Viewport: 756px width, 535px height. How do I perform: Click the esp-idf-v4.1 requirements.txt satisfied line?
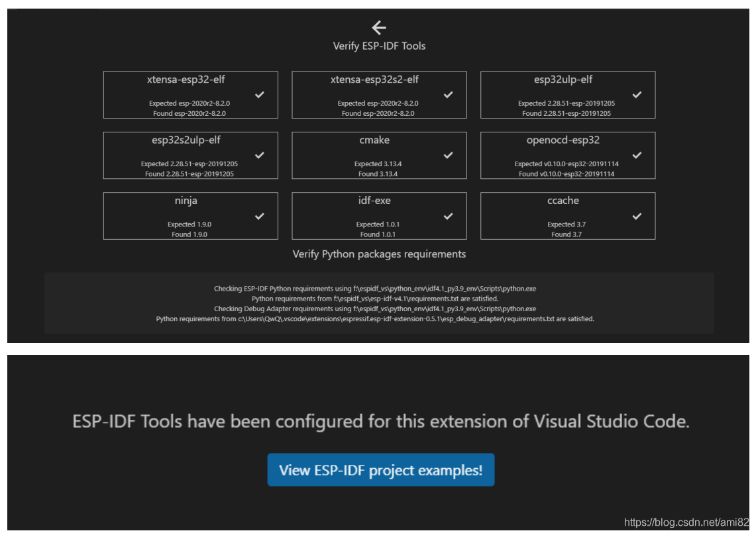(375, 299)
